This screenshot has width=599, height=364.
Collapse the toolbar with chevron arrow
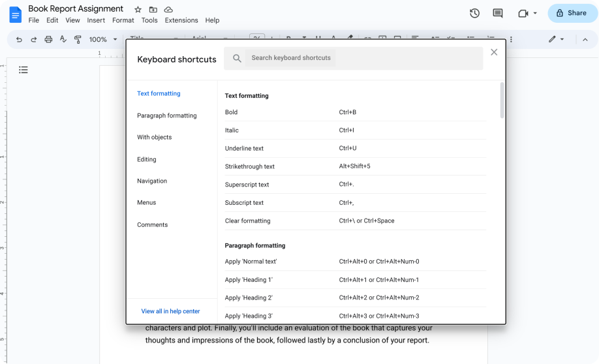pyautogui.click(x=585, y=40)
